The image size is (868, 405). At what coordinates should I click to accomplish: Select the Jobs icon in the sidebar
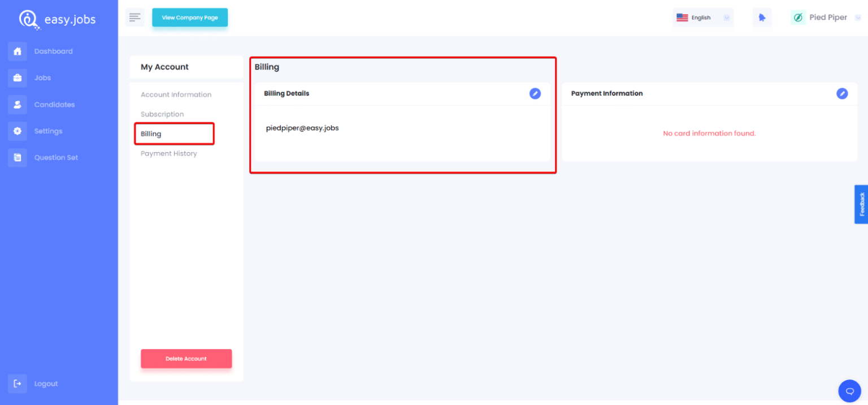pos(18,77)
